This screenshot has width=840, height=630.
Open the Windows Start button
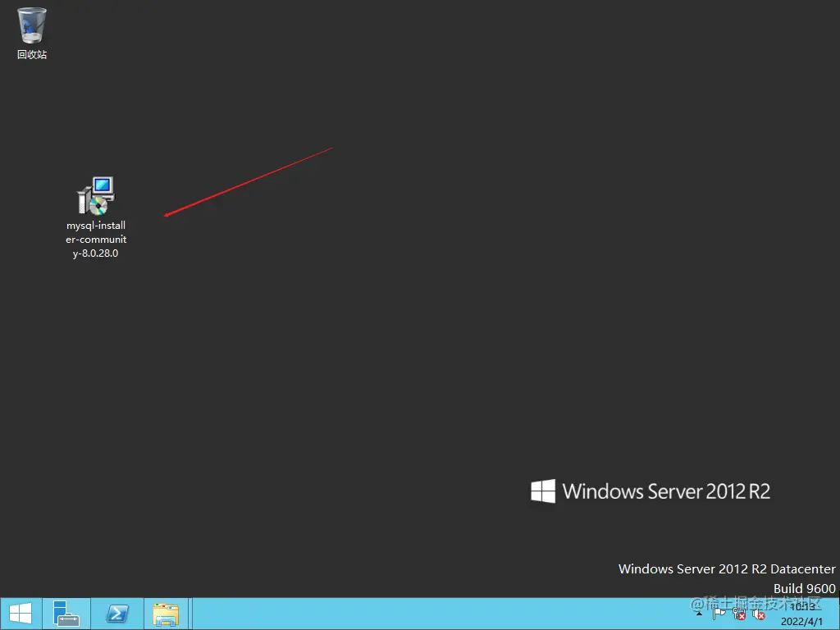tap(21, 614)
